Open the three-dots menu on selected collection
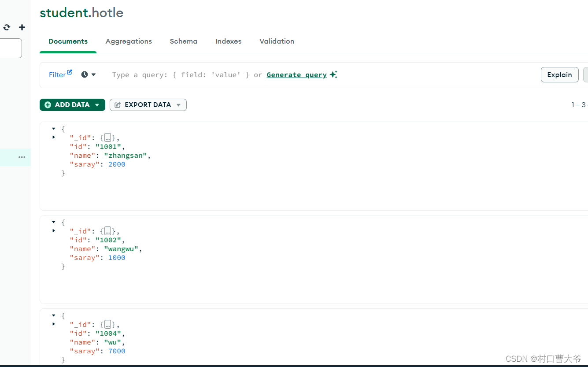Image resolution: width=588 pixels, height=367 pixels. pyautogui.click(x=22, y=157)
